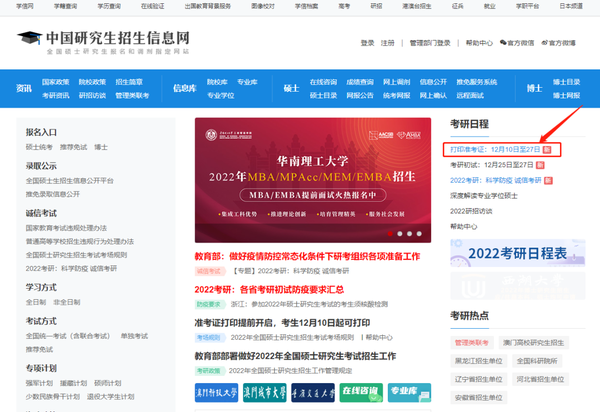This screenshot has width=600, height=412.
Task: Open 院校政策 in blue nav
Action: pos(92,82)
